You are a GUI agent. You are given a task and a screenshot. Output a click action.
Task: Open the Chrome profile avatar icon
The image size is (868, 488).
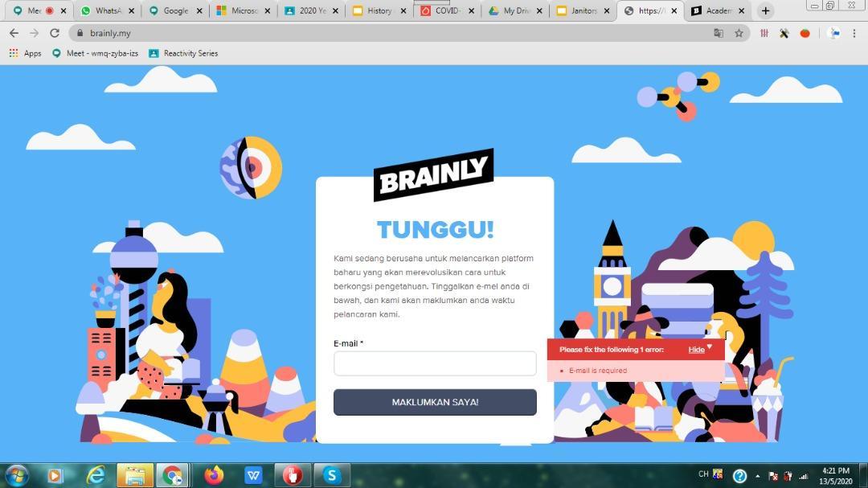[833, 33]
